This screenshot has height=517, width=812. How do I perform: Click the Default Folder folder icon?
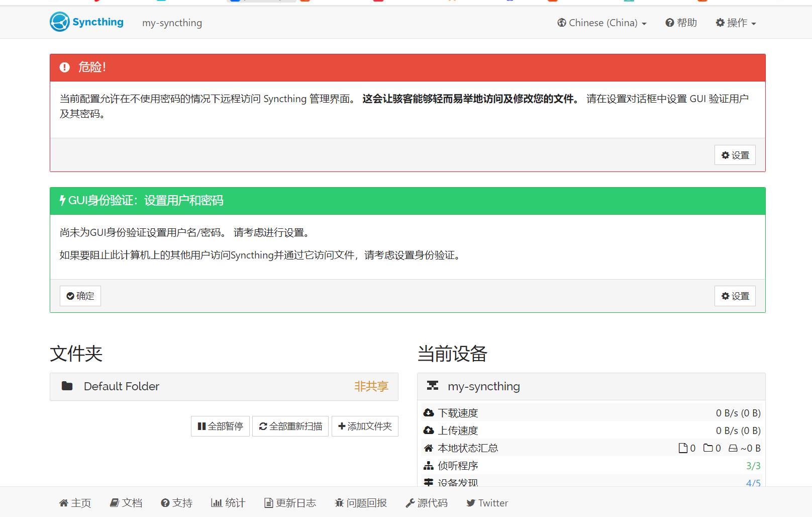[67, 386]
